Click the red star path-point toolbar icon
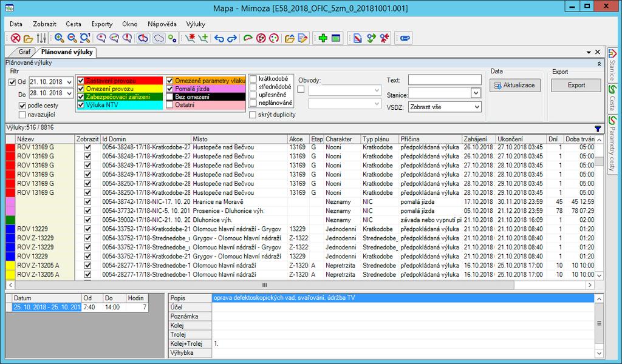Screen dimensions: 622x364 190,38
